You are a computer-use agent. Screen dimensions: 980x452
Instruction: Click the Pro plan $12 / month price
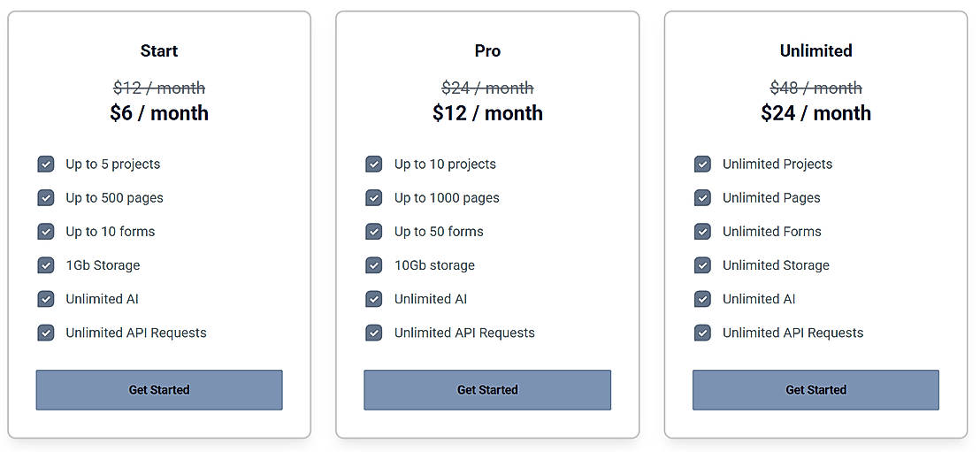click(x=487, y=113)
